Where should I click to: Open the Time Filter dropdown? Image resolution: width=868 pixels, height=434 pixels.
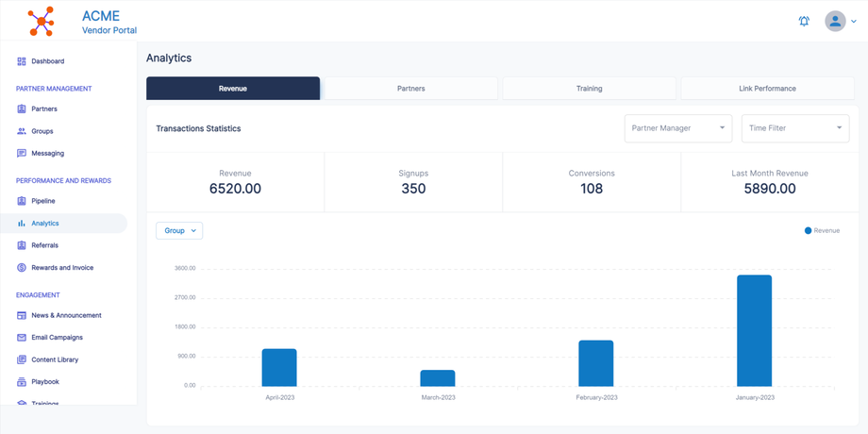point(795,128)
